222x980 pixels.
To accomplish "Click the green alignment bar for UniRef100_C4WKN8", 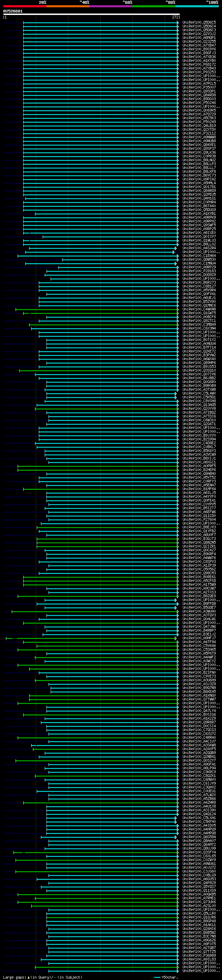I will click(x=97, y=309).
